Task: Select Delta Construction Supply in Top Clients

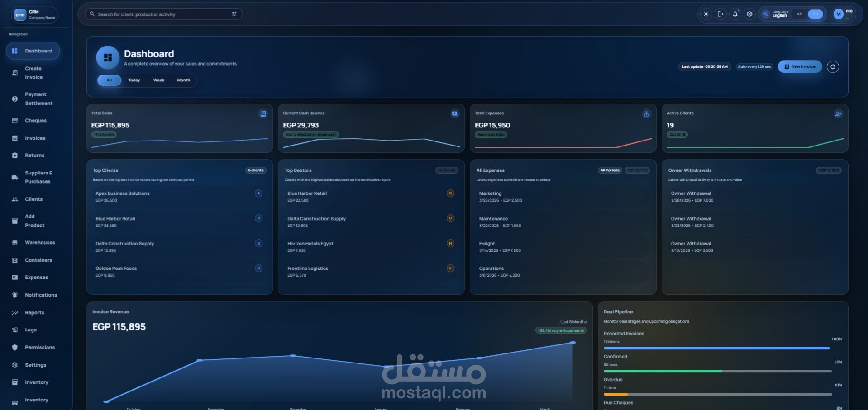Action: (179, 246)
